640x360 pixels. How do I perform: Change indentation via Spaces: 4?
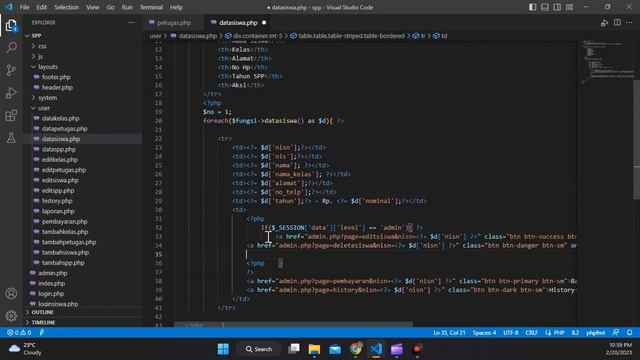(484, 333)
